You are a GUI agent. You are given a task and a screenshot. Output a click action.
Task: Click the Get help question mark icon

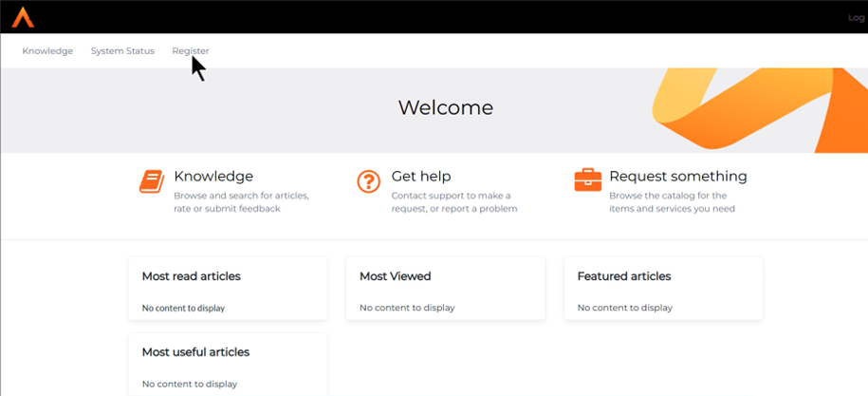click(x=369, y=180)
